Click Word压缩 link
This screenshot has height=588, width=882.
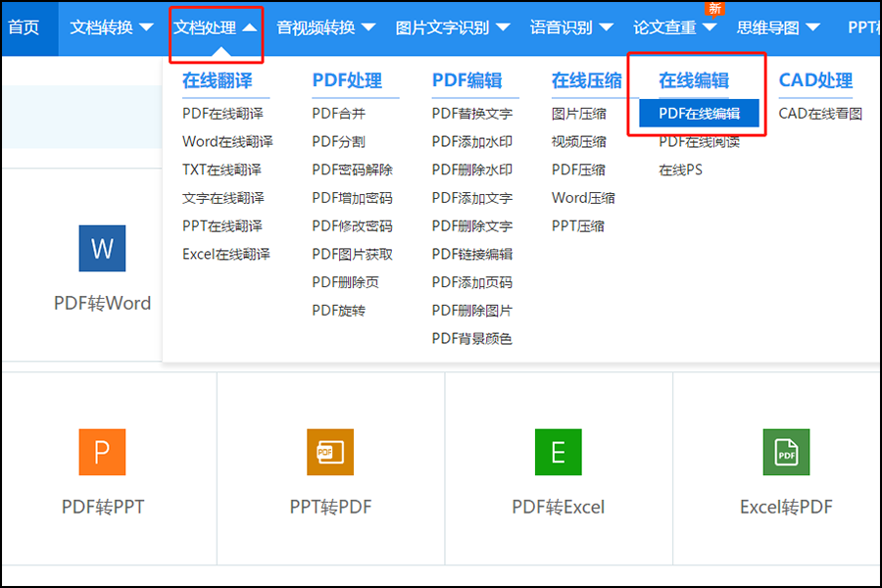(x=583, y=198)
